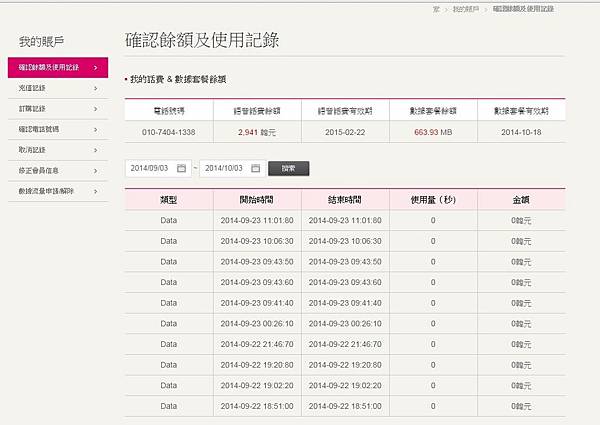Click the 類型 column header

(168, 200)
